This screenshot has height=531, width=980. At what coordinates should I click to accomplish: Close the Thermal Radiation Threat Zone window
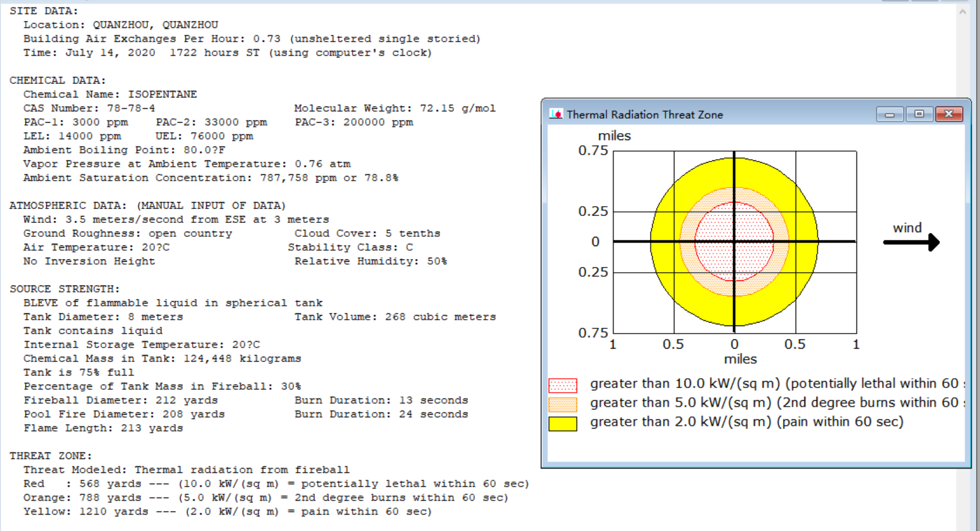click(x=949, y=114)
